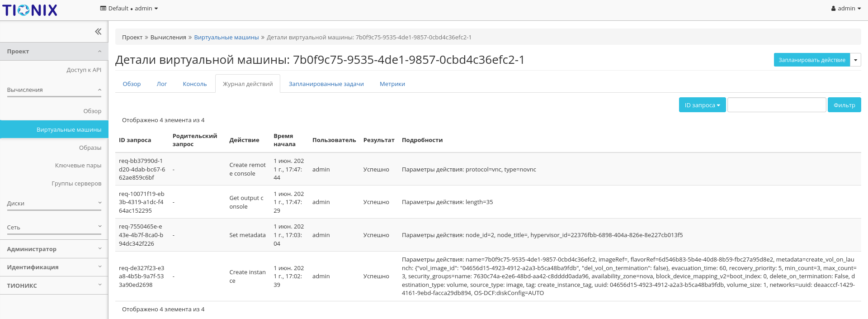Select the Метрики tab
Screen dimensions: 868x319
(x=392, y=84)
